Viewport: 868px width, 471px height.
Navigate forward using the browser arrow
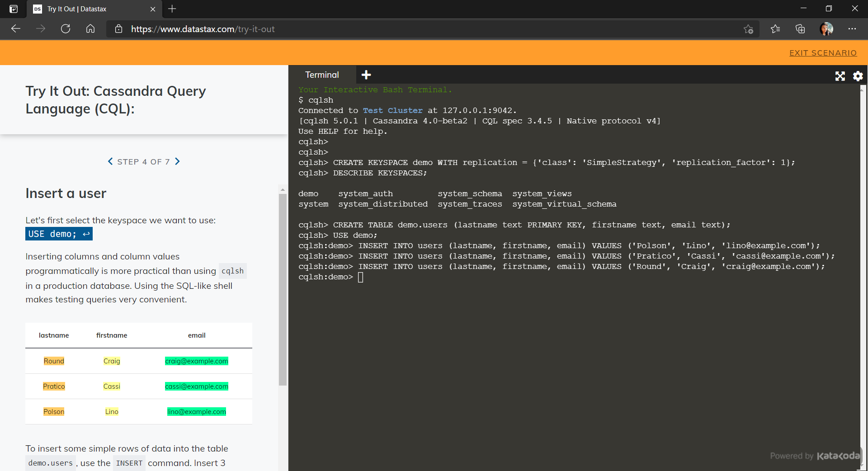click(x=40, y=28)
